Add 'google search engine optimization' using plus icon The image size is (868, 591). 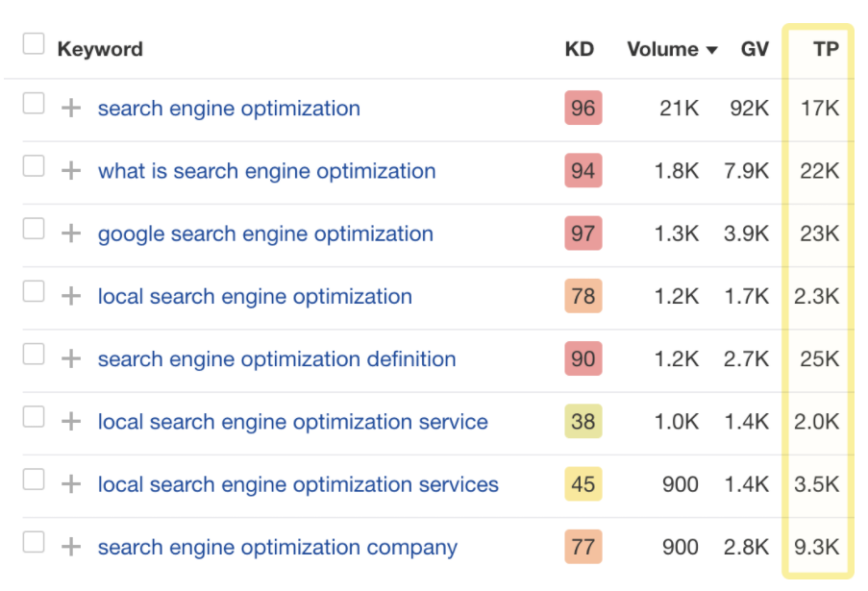point(71,234)
